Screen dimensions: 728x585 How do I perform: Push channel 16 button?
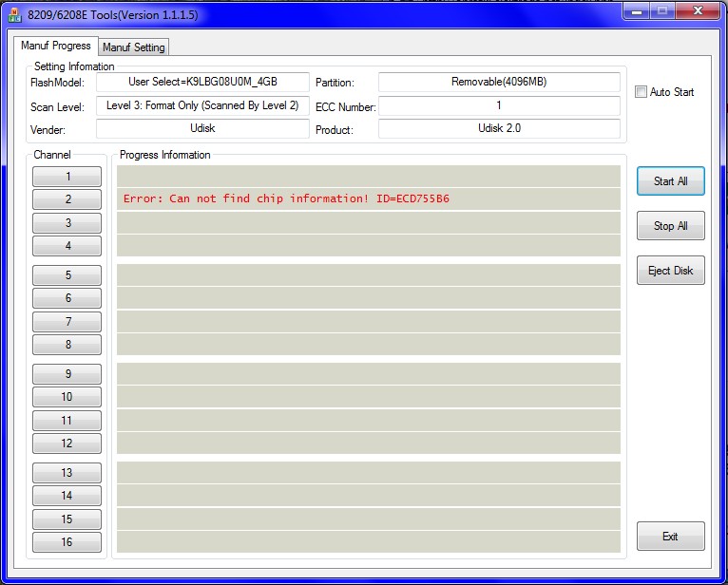click(67, 542)
